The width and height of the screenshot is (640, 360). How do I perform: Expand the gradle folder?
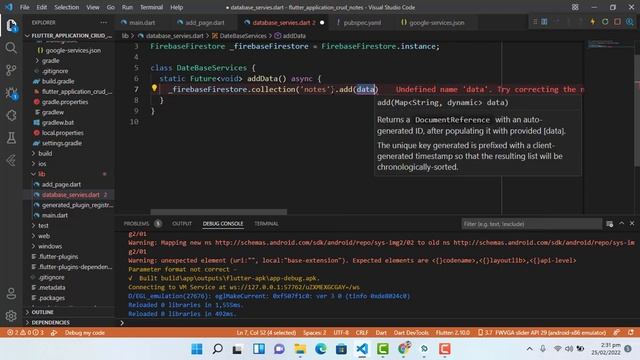click(69, 60)
